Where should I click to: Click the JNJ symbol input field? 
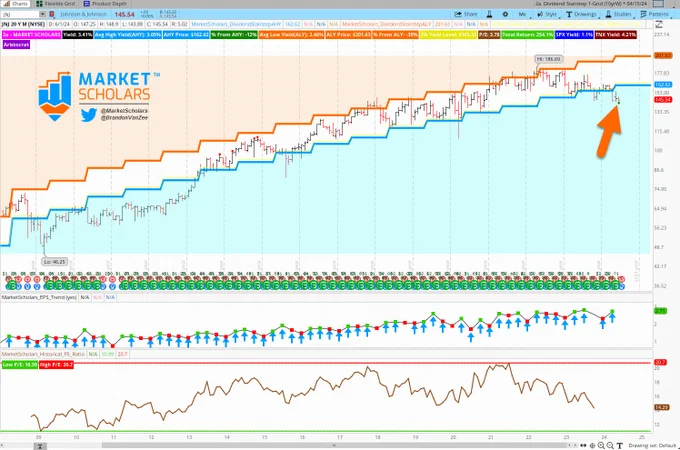(x=20, y=14)
